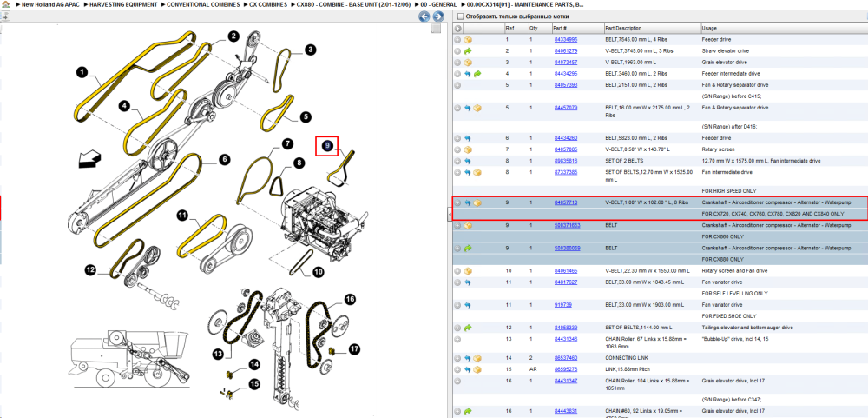The image size is (868, 418).
Task: Click the Usage column header
Action: click(783, 29)
